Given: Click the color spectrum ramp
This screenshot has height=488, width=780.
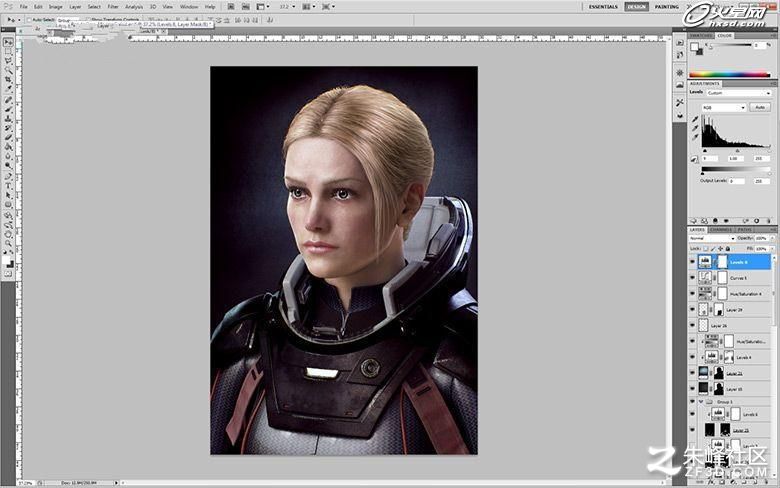Looking at the screenshot, I should (x=730, y=74).
